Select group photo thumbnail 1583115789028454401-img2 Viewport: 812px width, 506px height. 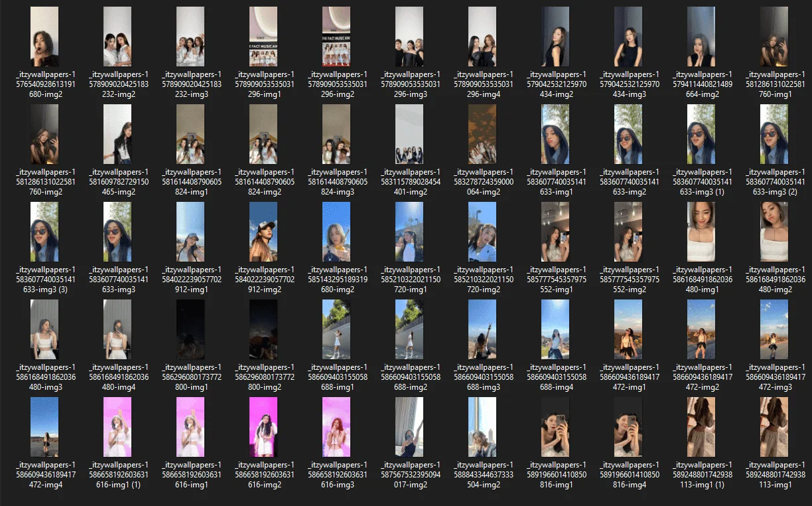(x=409, y=135)
